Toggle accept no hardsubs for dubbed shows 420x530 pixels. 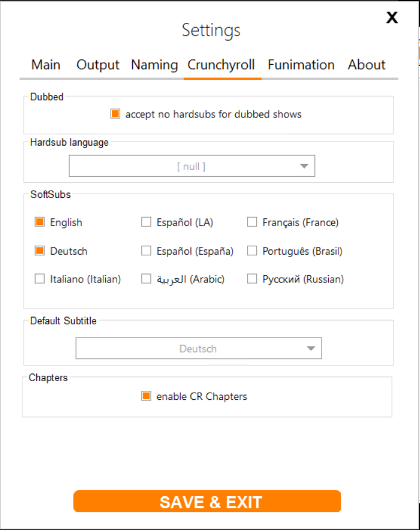click(115, 113)
